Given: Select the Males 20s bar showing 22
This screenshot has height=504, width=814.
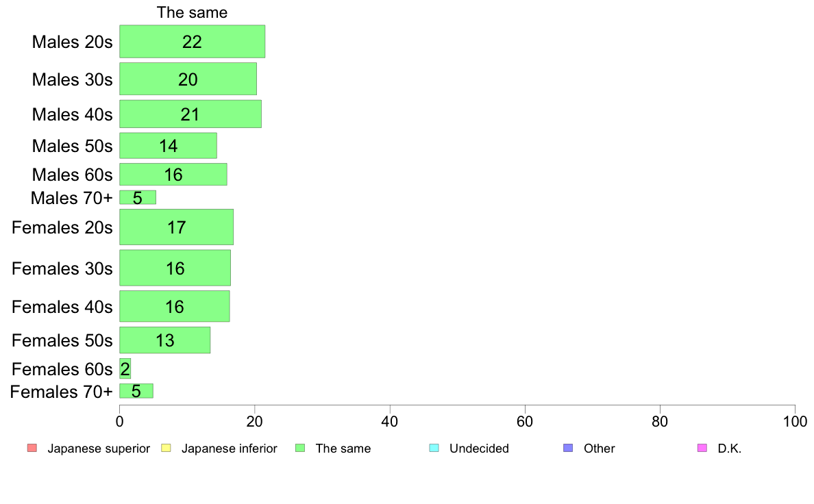Looking at the screenshot, I should point(192,42).
